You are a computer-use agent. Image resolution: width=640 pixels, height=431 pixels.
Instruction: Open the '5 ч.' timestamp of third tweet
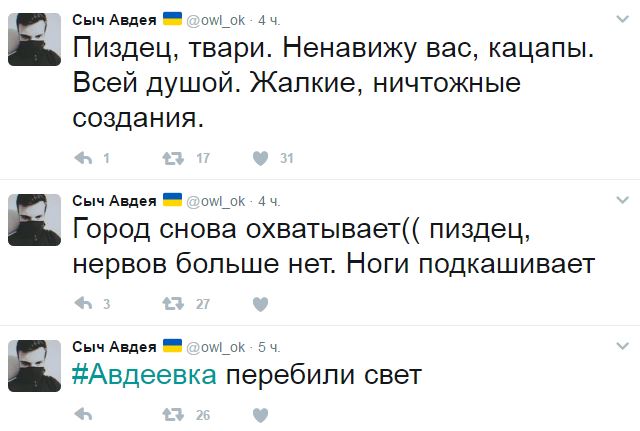[269, 347]
